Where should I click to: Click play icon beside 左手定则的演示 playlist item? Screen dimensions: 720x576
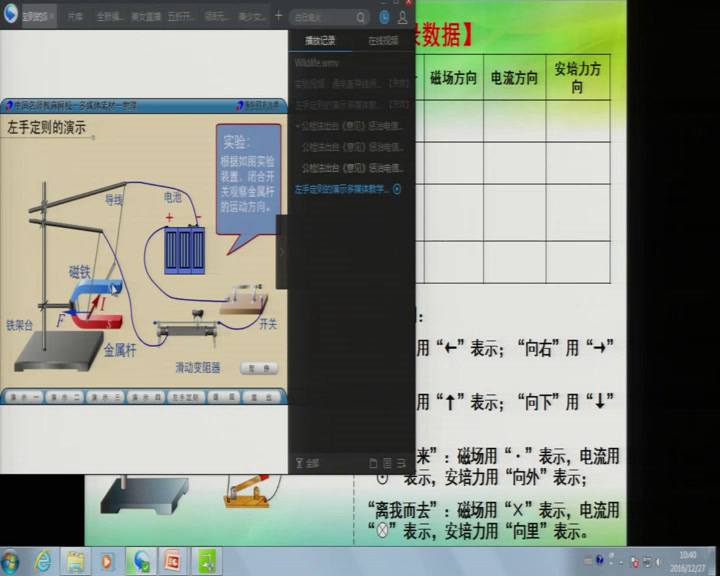pos(397,188)
